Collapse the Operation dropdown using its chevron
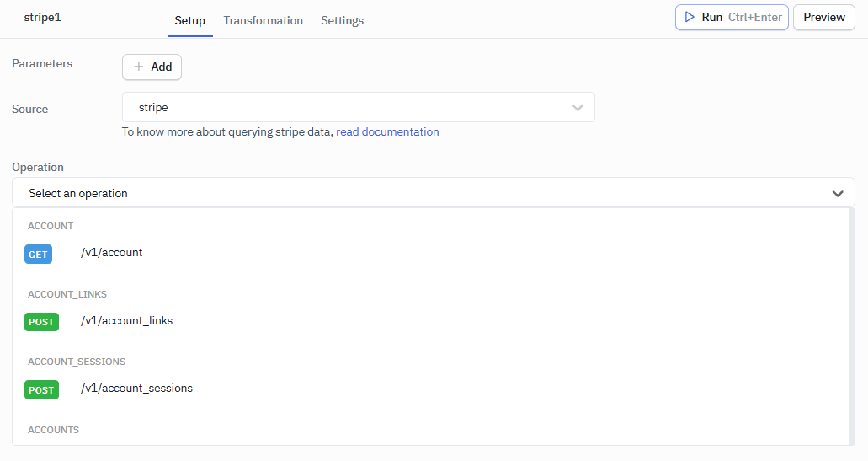868x461 pixels. [x=838, y=193]
